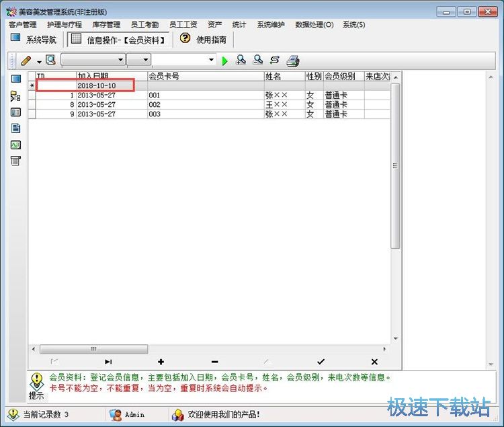
Task: Click the printer icon in toolbar
Action: [x=293, y=61]
